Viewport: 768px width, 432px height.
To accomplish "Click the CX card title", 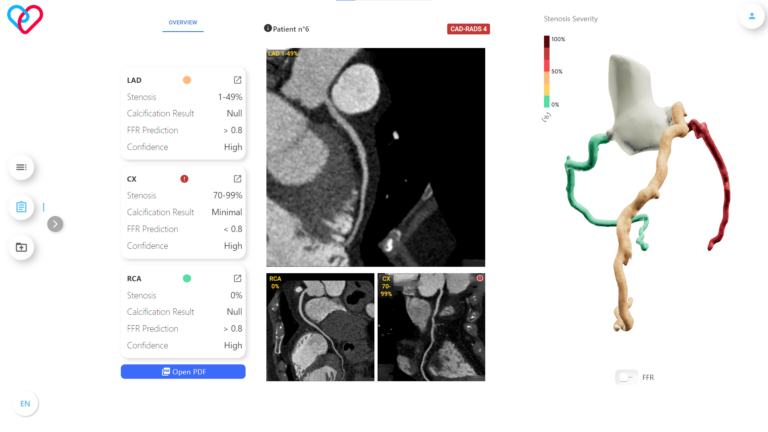I will pos(132,179).
